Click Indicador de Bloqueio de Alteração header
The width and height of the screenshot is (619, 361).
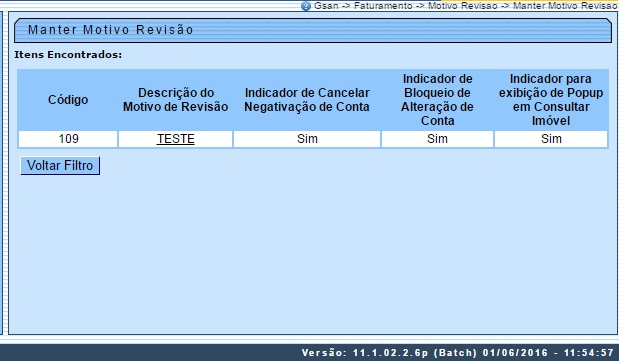pyautogui.click(x=437, y=100)
